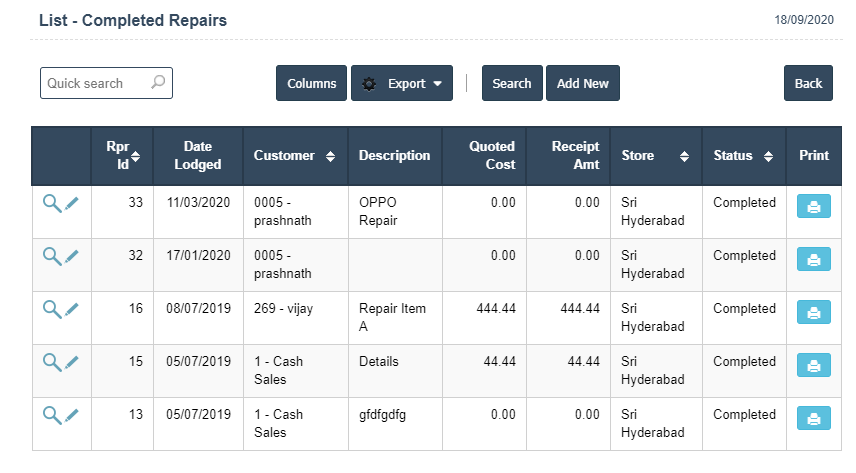
Task: Open the Export dropdown menu
Action: point(402,84)
